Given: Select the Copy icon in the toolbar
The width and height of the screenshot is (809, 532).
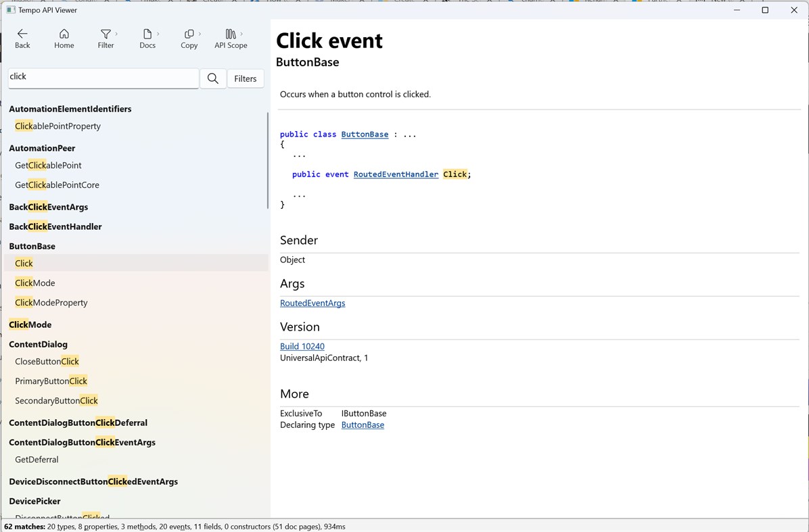Looking at the screenshot, I should (x=189, y=34).
